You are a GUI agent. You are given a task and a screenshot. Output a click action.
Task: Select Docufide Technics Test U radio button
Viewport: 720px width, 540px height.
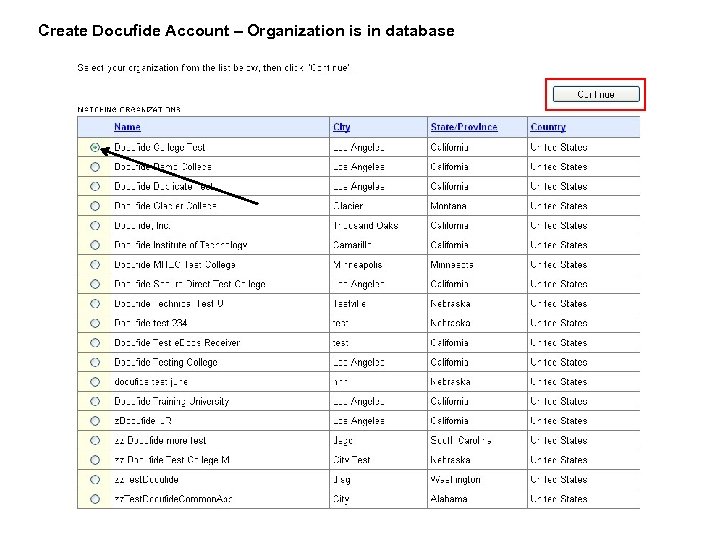click(x=95, y=304)
